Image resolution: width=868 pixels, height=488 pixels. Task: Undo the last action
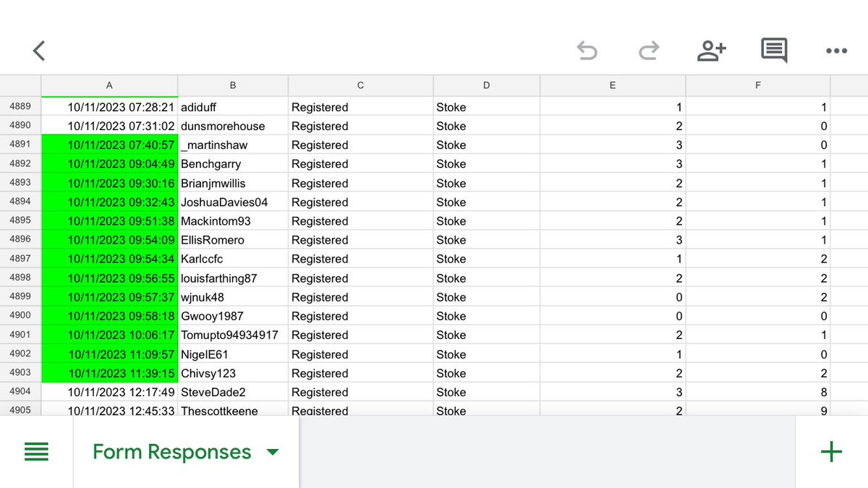pos(587,51)
